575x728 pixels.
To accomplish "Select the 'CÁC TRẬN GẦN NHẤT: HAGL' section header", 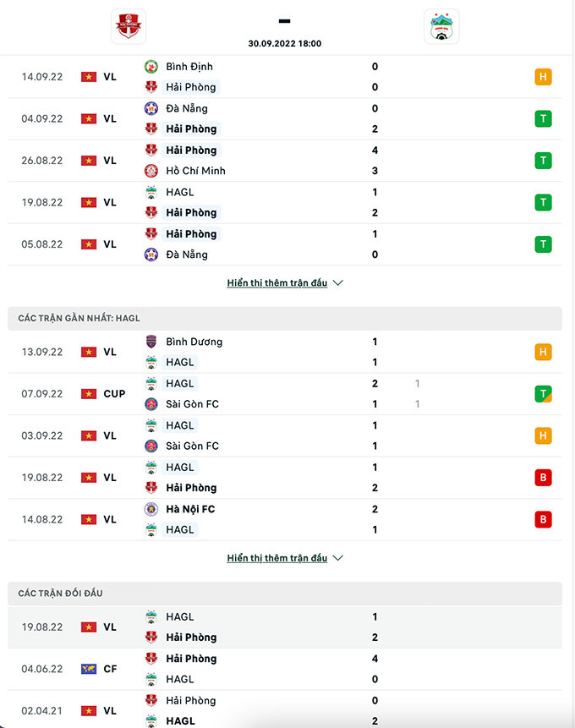I will pos(79,318).
